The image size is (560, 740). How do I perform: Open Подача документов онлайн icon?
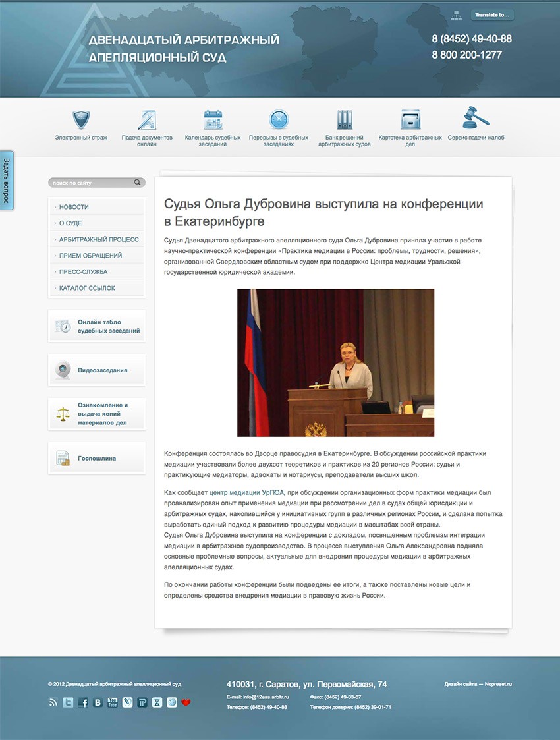[x=146, y=121]
